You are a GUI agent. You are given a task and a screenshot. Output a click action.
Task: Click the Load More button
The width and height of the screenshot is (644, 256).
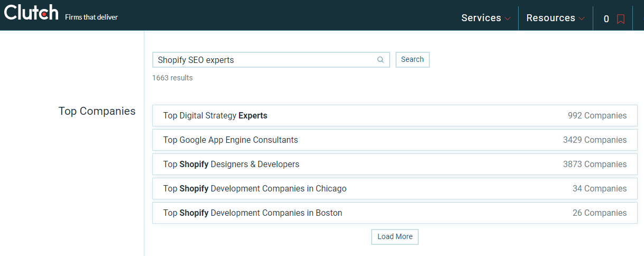tap(395, 237)
